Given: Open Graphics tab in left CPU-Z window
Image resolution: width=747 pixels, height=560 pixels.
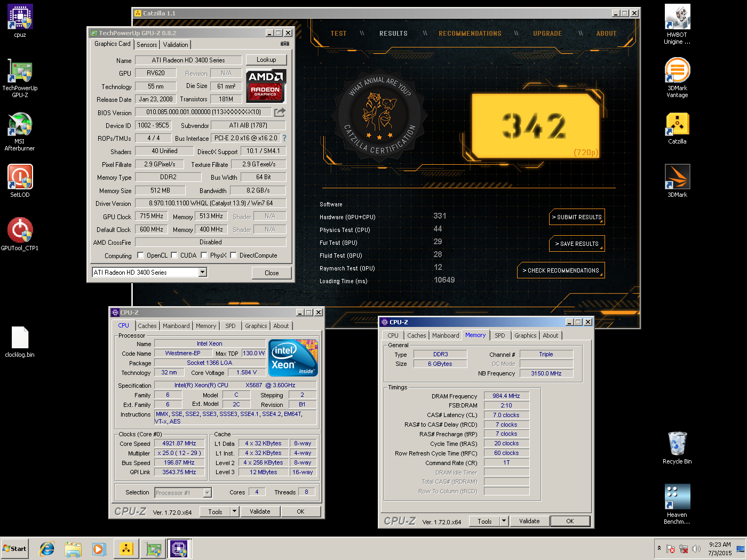Looking at the screenshot, I should (x=256, y=326).
